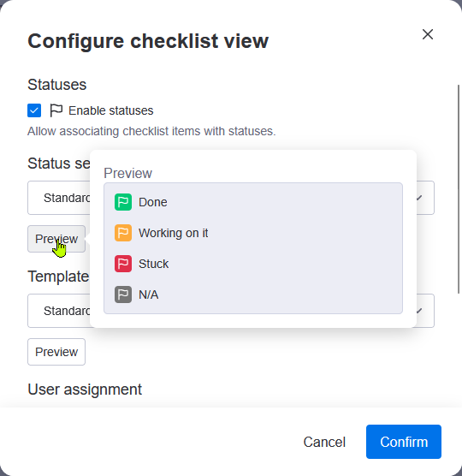Cancel the checklist configuration
Screen dimensions: 462x476
[x=324, y=442]
